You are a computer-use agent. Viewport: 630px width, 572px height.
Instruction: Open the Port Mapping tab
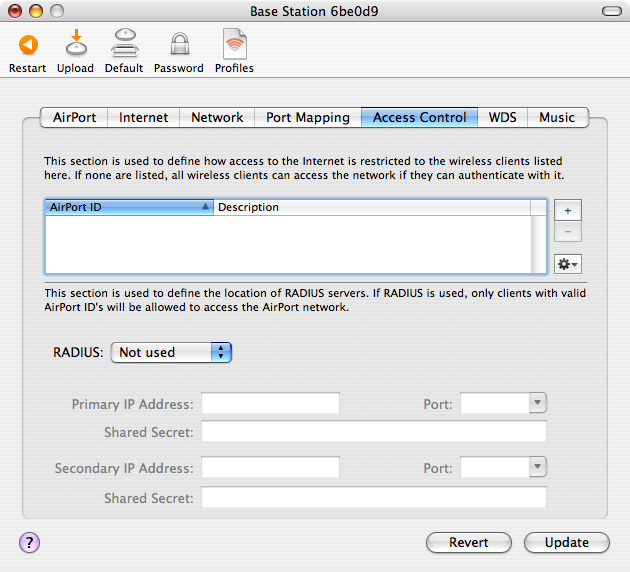[308, 117]
